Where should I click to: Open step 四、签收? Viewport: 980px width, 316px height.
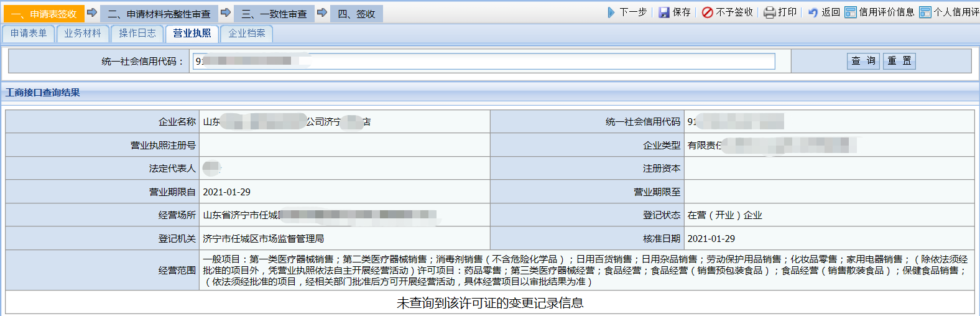point(356,14)
